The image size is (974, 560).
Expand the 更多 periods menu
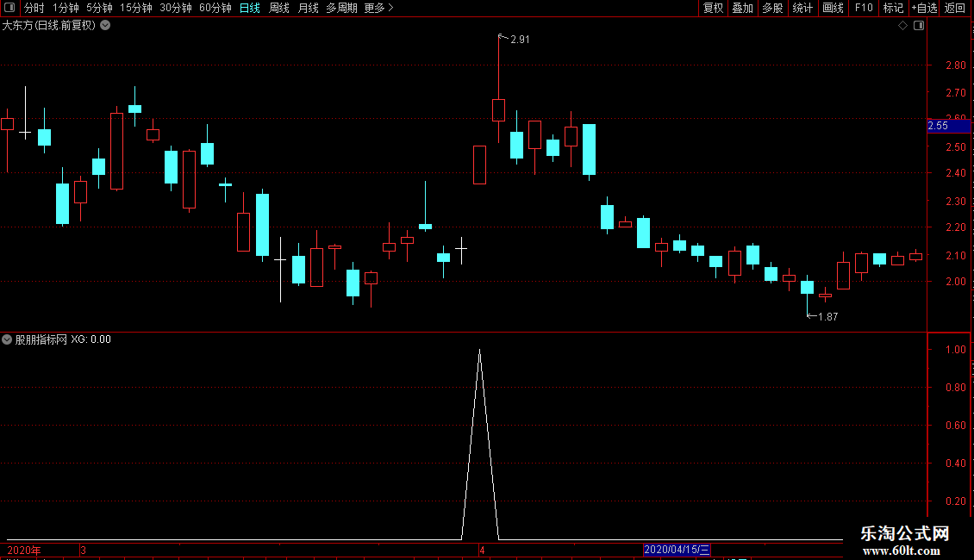coord(378,8)
